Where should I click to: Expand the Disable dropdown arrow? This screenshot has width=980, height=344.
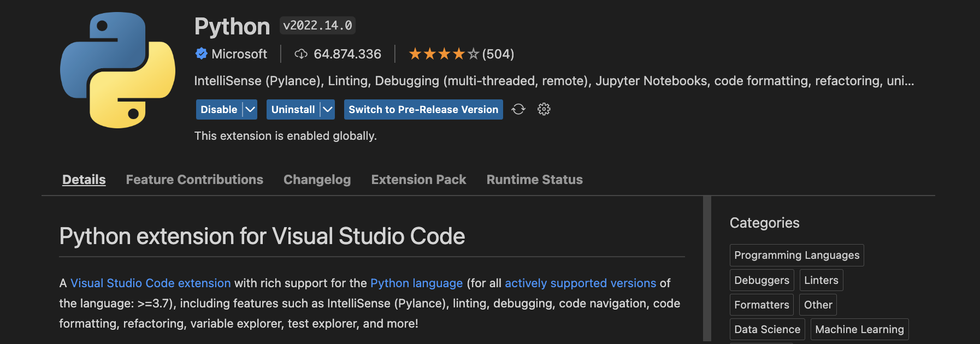coord(250,109)
